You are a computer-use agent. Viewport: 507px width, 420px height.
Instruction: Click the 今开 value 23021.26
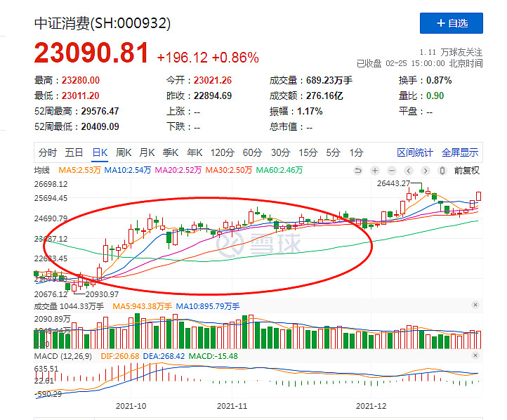[x=213, y=80]
